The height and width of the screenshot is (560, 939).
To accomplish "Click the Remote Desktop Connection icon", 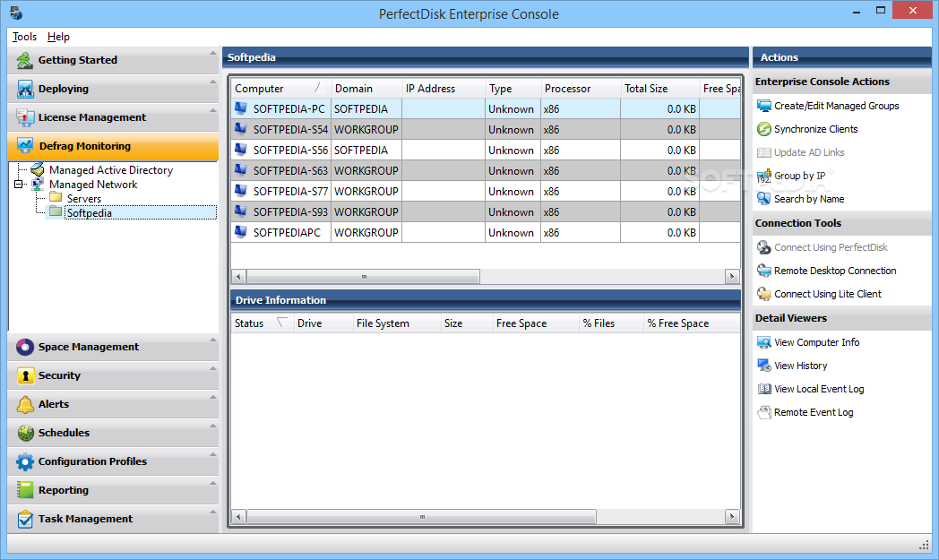I will pyautogui.click(x=764, y=271).
